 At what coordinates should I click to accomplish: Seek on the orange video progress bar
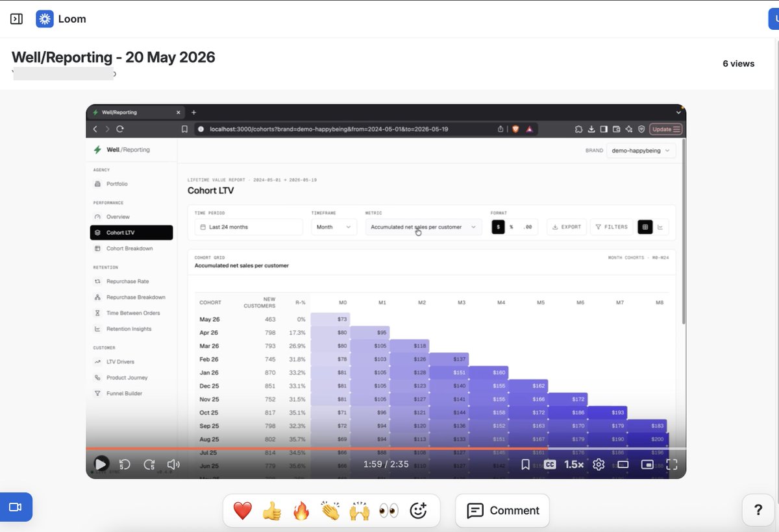click(386, 448)
